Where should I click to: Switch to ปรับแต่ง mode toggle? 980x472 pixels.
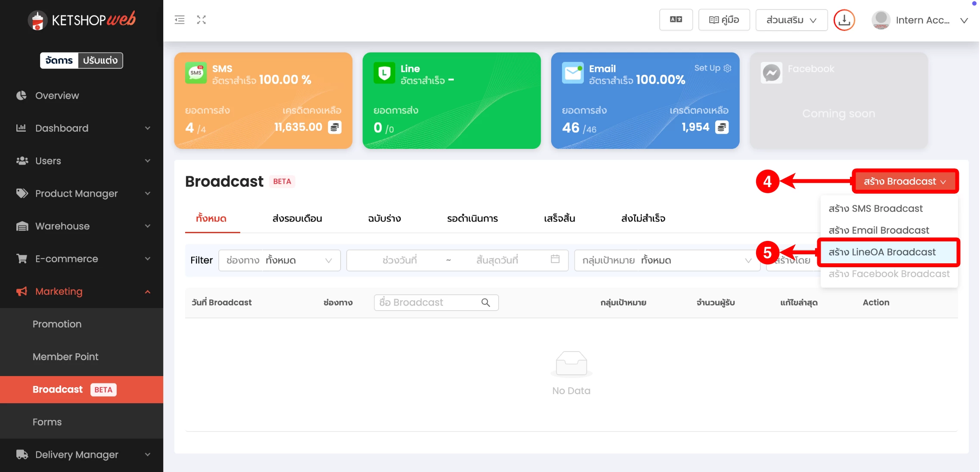coord(100,60)
